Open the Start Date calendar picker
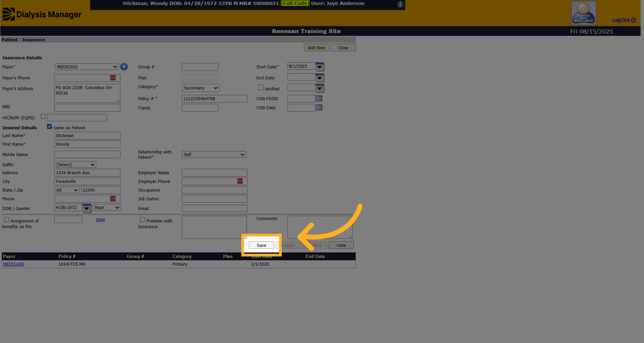 click(x=320, y=67)
